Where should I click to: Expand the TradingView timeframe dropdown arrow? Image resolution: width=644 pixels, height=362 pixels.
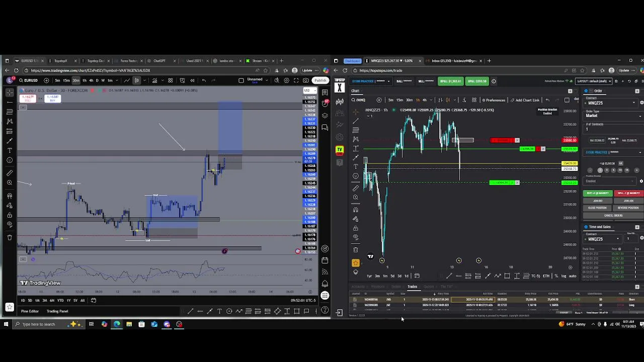pyautogui.click(x=117, y=80)
